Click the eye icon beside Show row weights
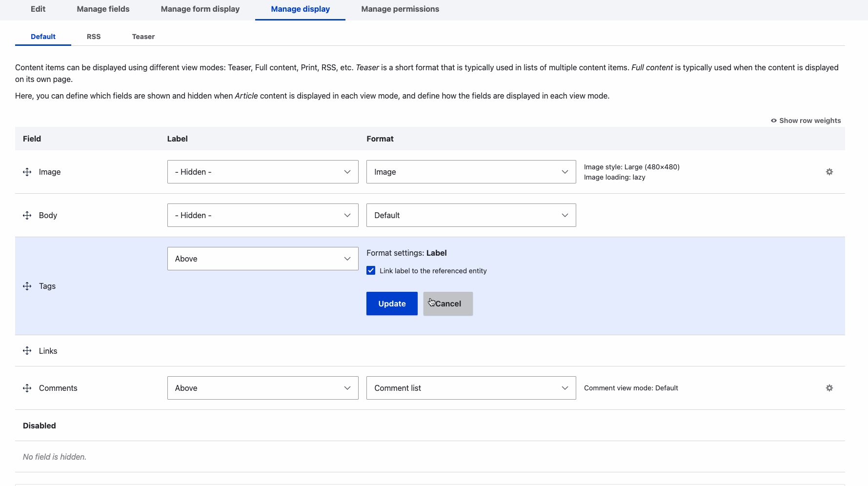This screenshot has height=486, width=868. tap(773, 121)
